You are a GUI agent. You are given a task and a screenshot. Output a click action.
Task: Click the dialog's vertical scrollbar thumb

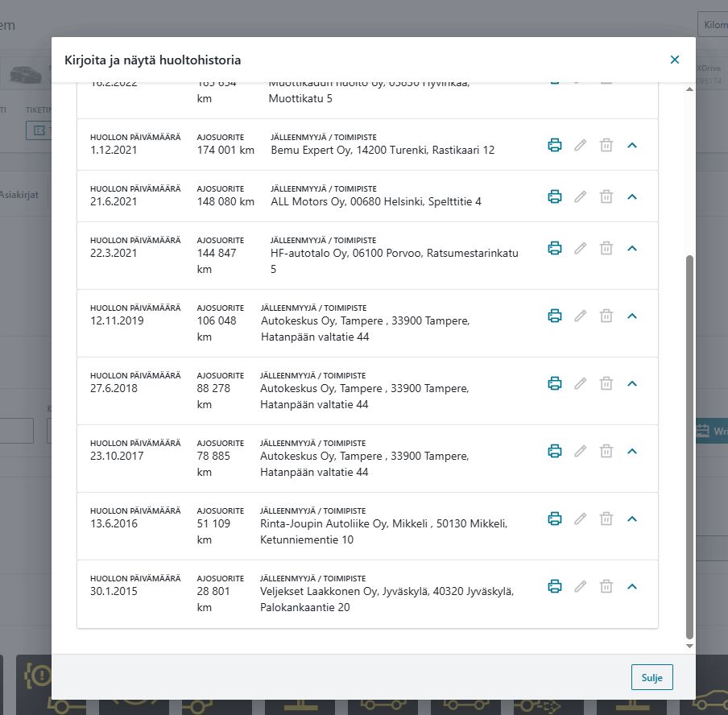pyautogui.click(x=689, y=447)
